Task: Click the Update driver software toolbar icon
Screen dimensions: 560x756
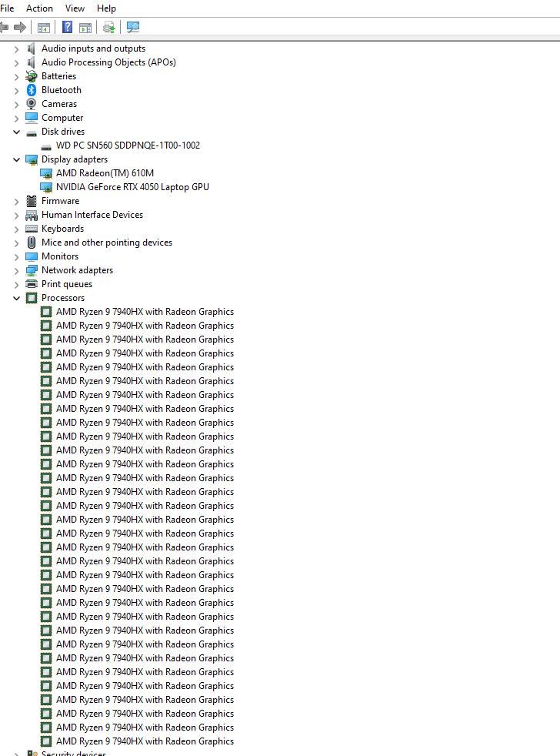Action: 109,28
